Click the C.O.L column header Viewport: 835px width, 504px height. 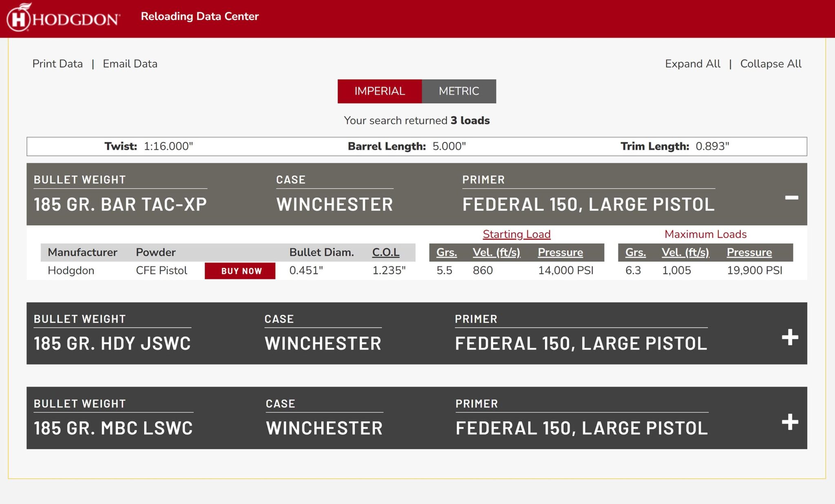pos(385,252)
